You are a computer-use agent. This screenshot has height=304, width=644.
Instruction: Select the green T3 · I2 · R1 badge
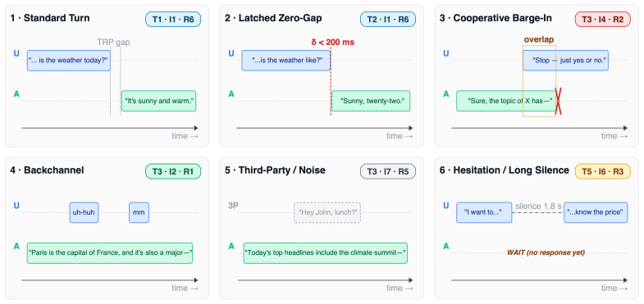pos(173,171)
